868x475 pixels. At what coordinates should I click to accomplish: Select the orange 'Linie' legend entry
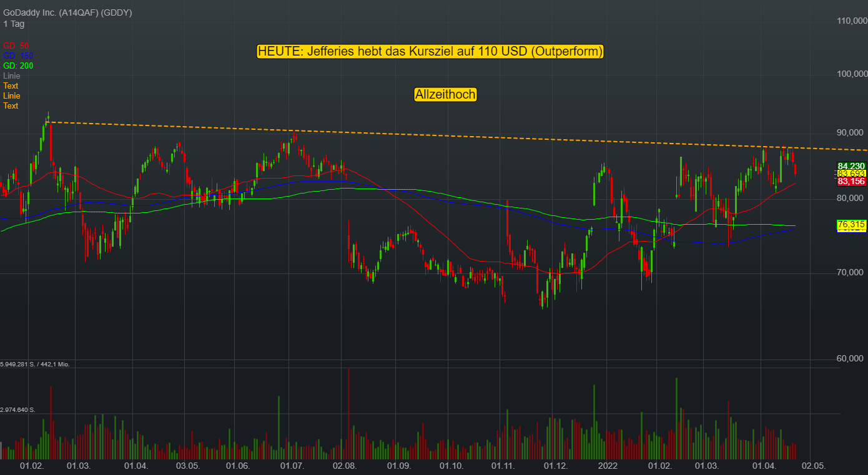coord(11,95)
